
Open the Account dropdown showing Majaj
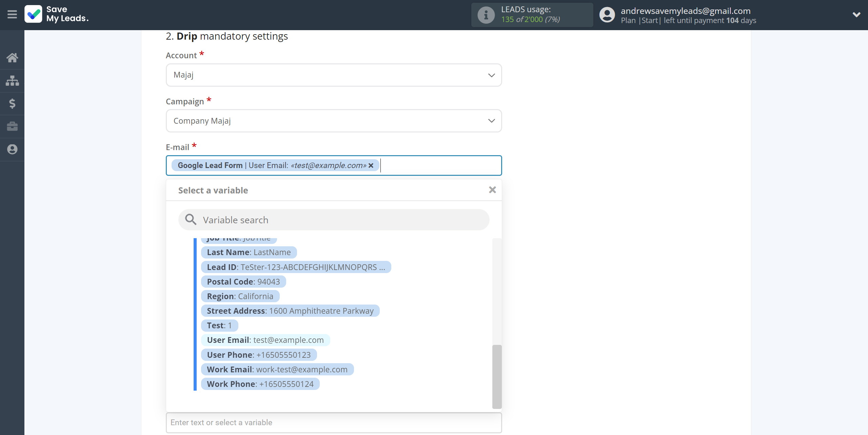[334, 75]
